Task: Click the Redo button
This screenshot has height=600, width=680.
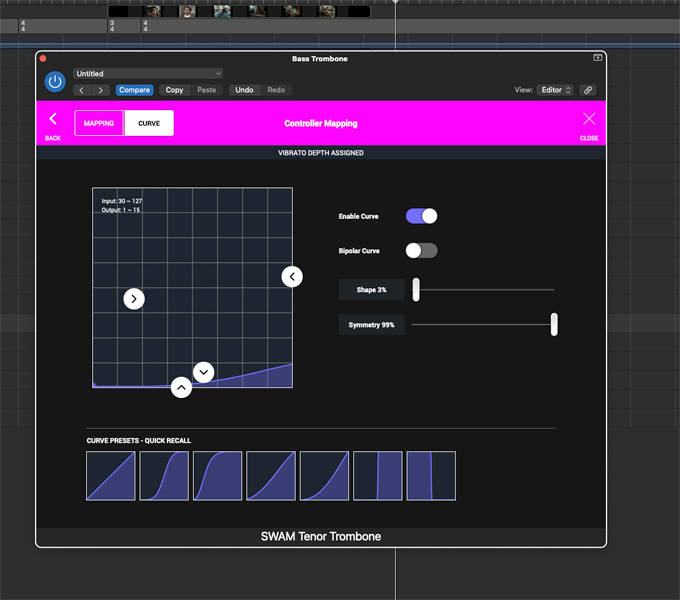Action: [x=276, y=90]
